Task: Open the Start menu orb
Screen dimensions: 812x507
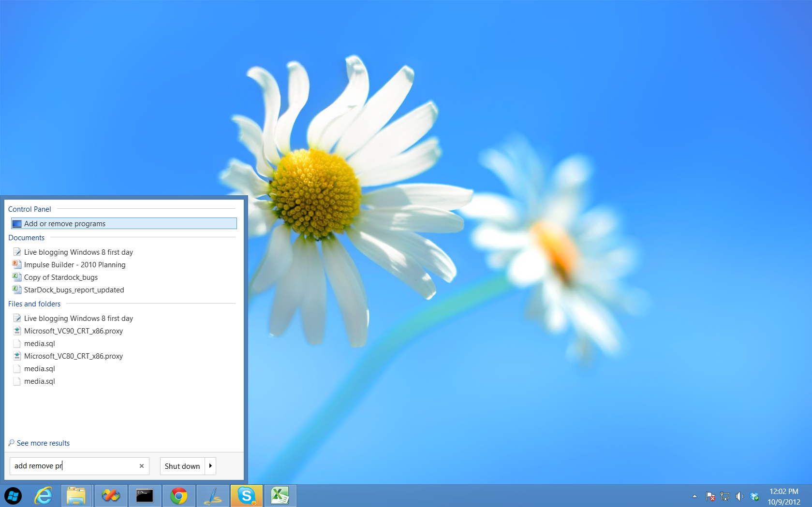Action: point(13,496)
